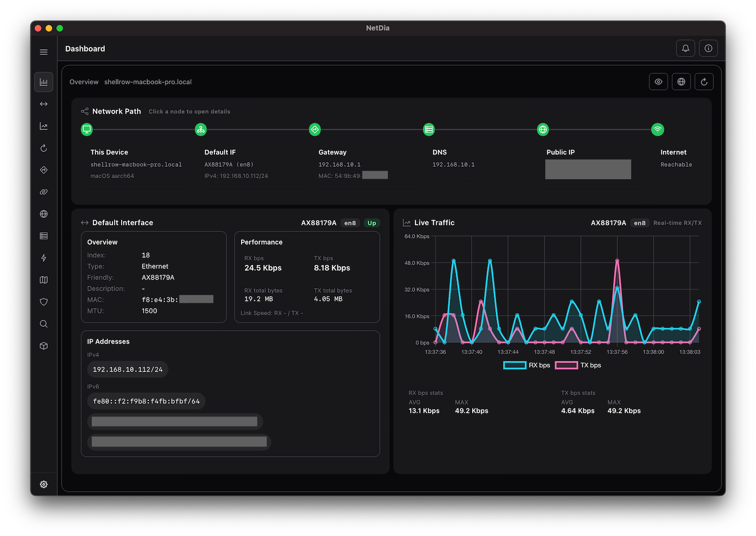Viewport: 756px width, 536px height.
Task: Open the Dashboard panel in the sidebar
Action: pos(44,82)
